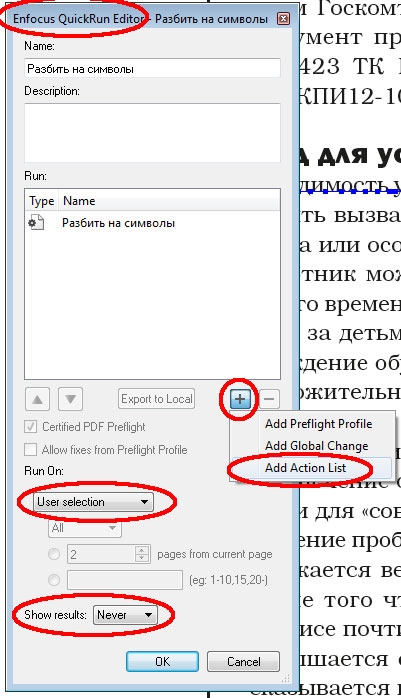Toggle Certified PDF Preflight checkbox
The width and height of the screenshot is (401, 698).
[x=30, y=426]
